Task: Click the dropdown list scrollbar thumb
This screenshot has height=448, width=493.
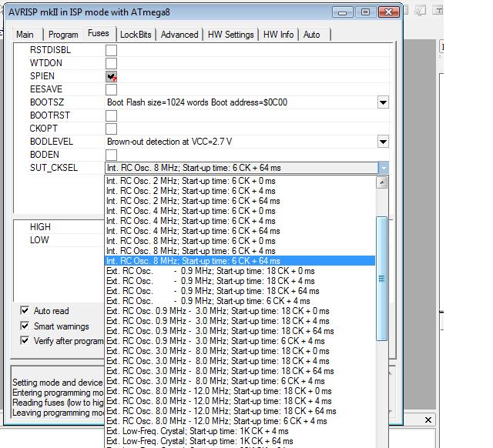Action: tap(382, 279)
